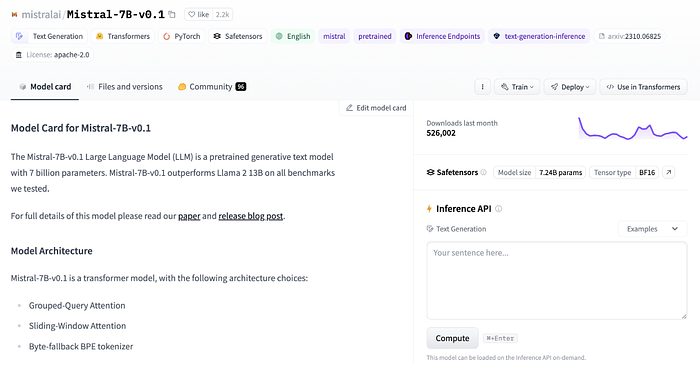This screenshot has width=700, height=373.
Task: Open the Files and versions tab
Action: click(125, 87)
